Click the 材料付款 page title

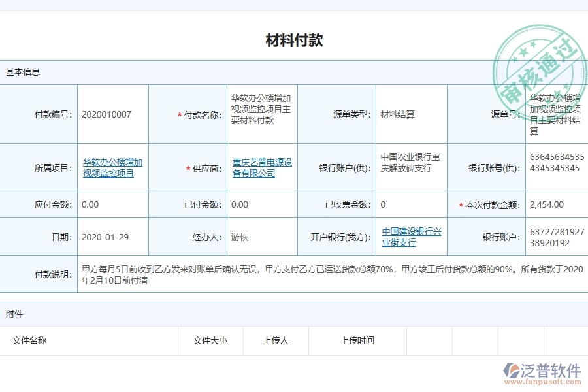(294, 40)
